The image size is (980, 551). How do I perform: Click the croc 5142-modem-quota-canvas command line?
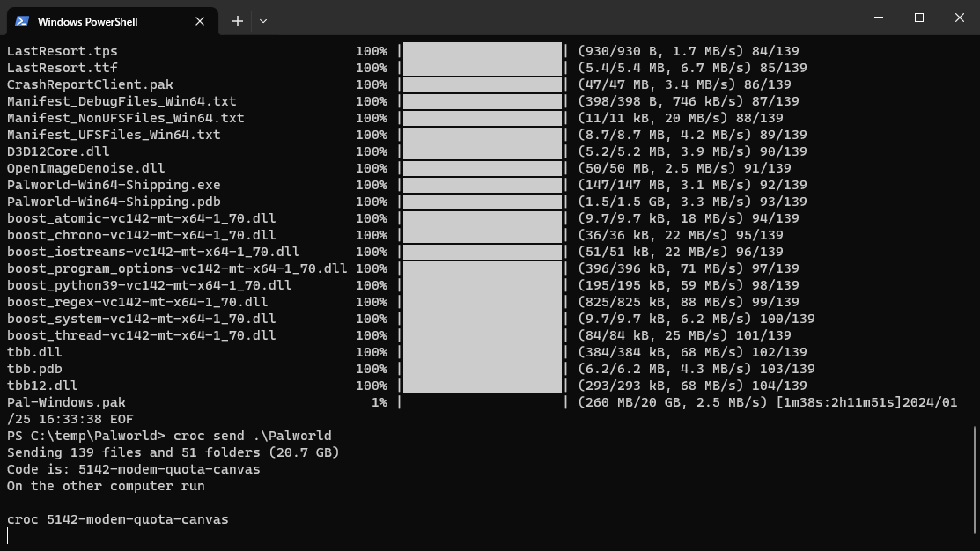(x=117, y=520)
